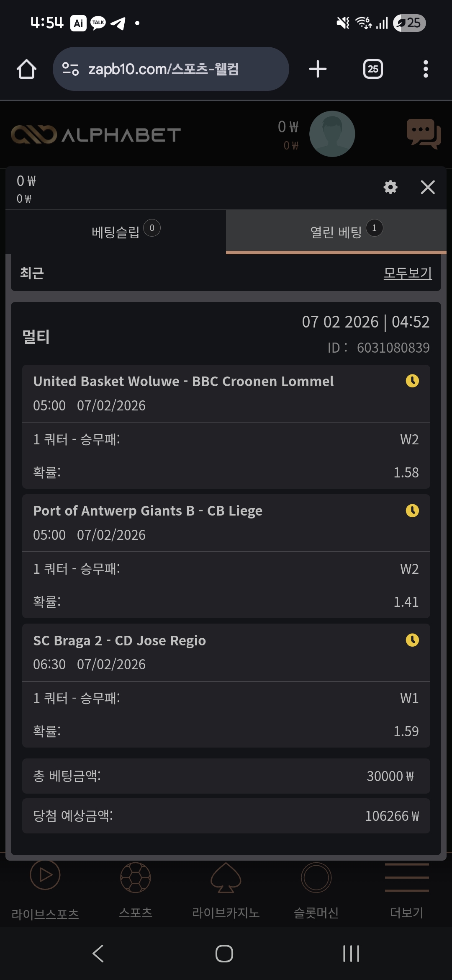452x980 pixels.
Task: Select the 열린 베팅 tab
Action: click(x=336, y=232)
